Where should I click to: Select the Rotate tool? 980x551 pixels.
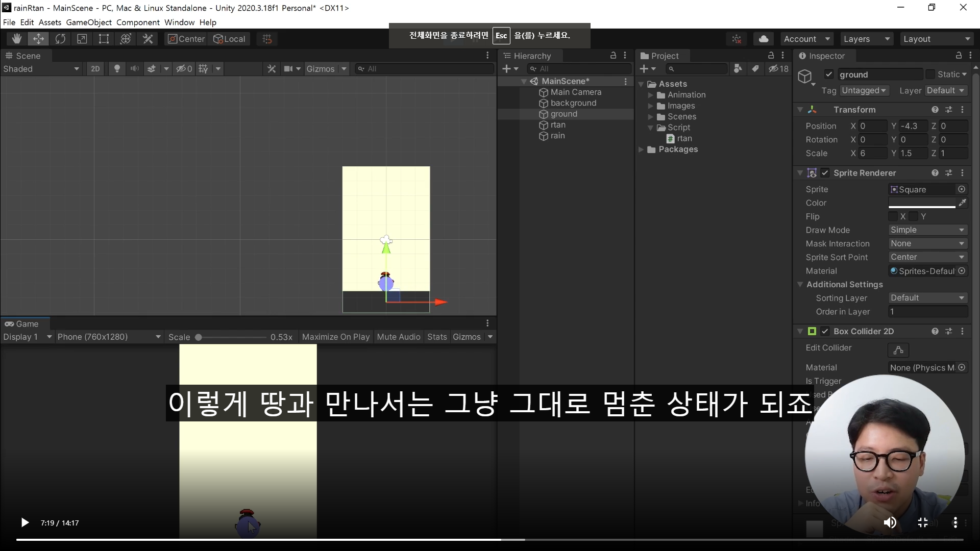click(x=60, y=39)
